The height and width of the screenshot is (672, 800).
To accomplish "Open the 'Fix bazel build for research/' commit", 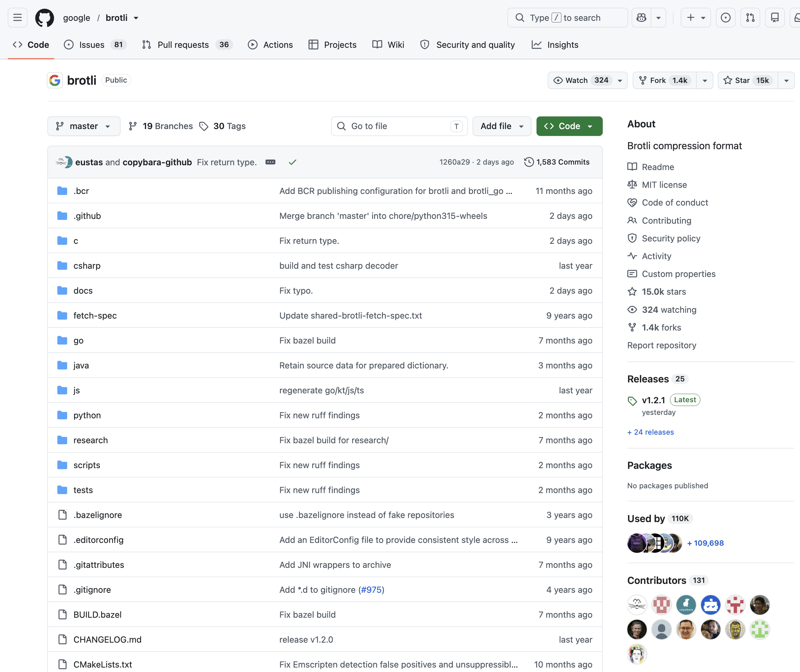I will tap(334, 440).
